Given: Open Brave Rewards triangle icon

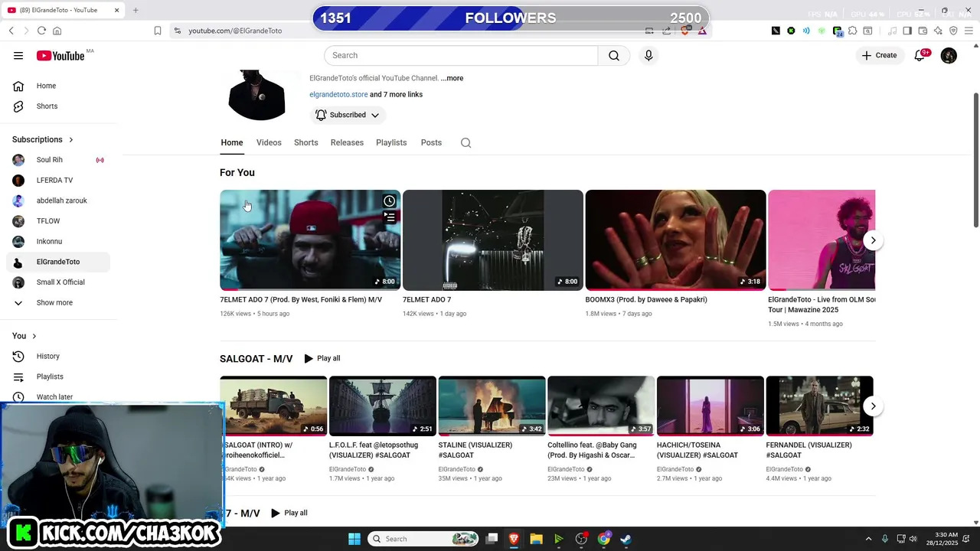Looking at the screenshot, I should pyautogui.click(x=702, y=31).
